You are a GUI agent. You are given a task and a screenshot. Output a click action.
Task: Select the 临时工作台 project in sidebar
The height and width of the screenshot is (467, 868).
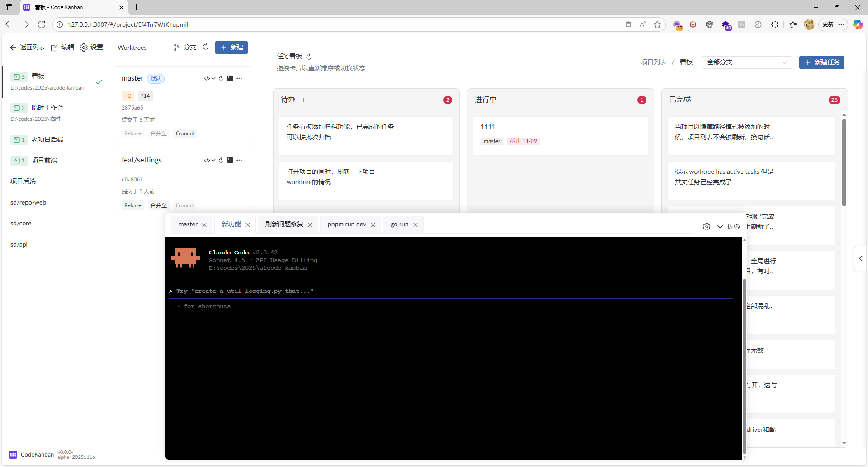tap(47, 108)
